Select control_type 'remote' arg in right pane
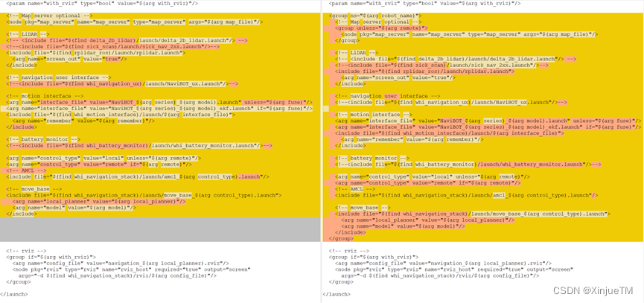 pos(428,183)
